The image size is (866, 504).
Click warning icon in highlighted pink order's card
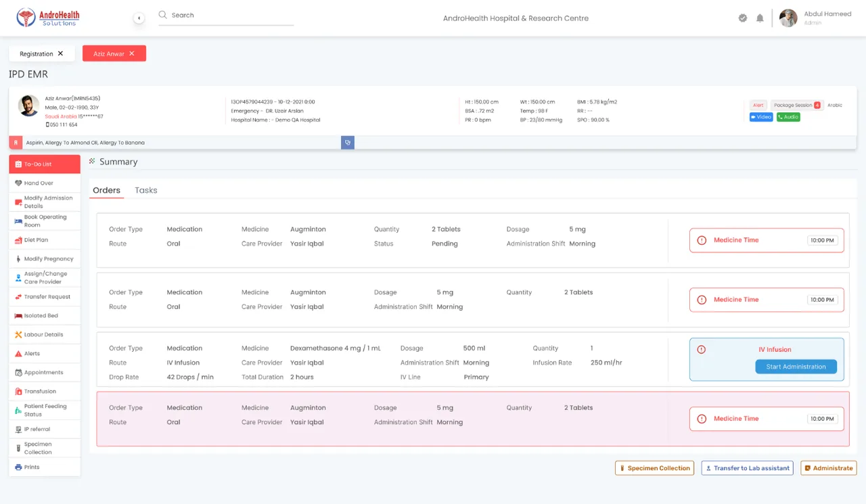[x=702, y=419]
